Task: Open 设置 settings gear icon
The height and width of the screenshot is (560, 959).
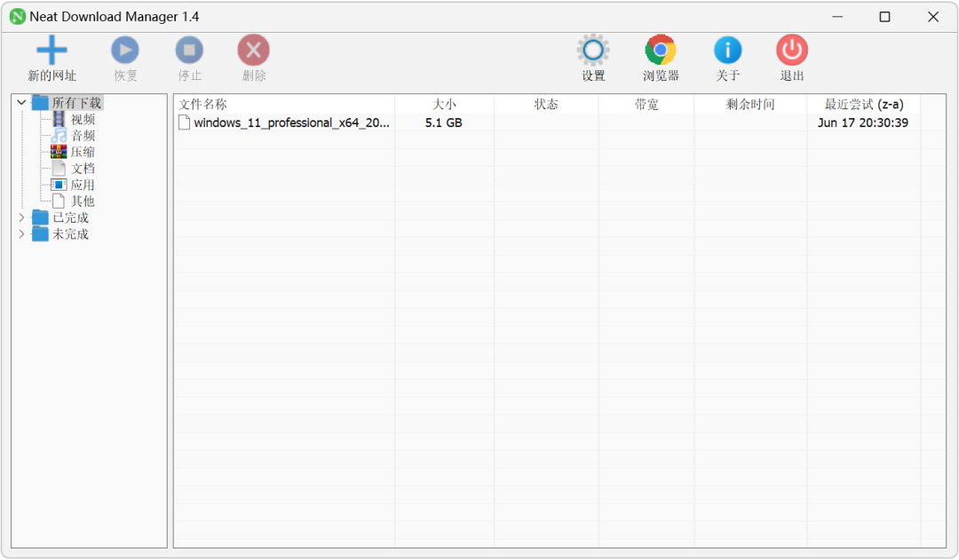Action: [x=592, y=50]
